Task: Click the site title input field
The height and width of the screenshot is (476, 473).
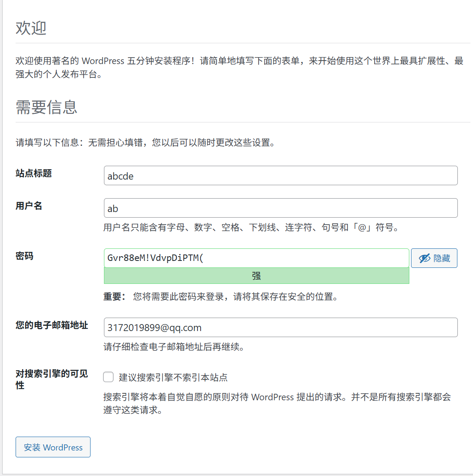Action: tap(281, 175)
